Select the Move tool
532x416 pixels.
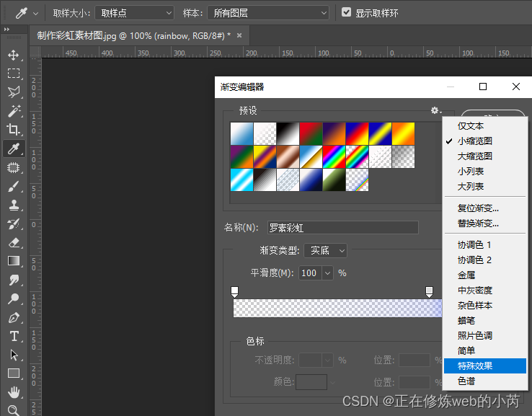pos(14,55)
